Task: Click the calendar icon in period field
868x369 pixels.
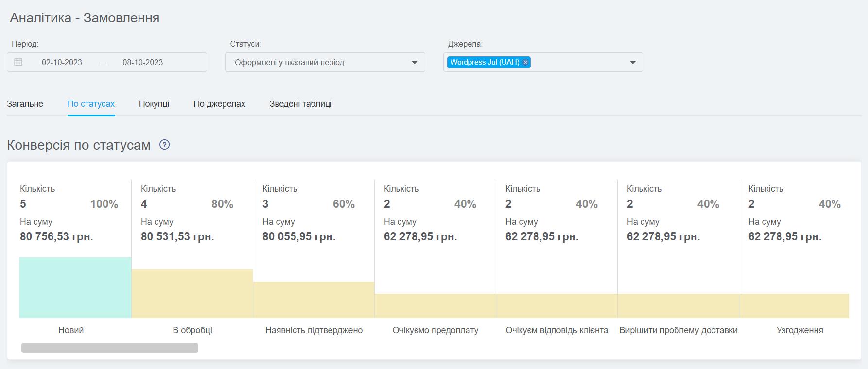Action: (x=18, y=62)
